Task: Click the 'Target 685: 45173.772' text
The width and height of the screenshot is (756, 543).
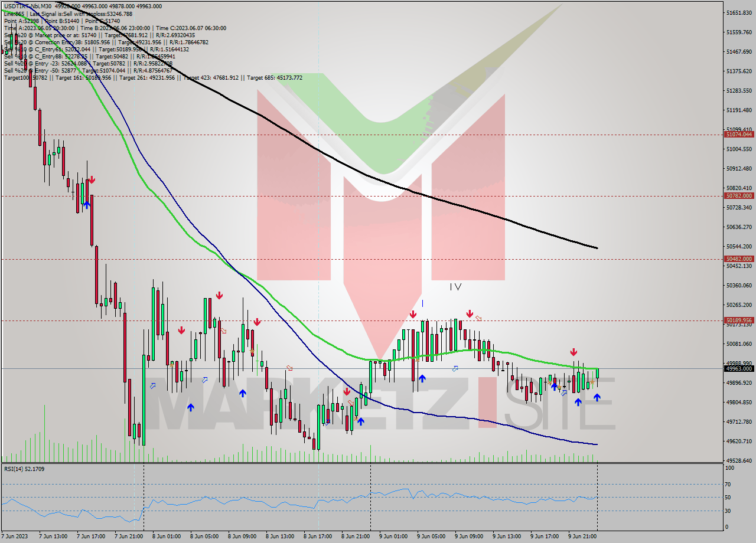Action: pyautogui.click(x=275, y=77)
